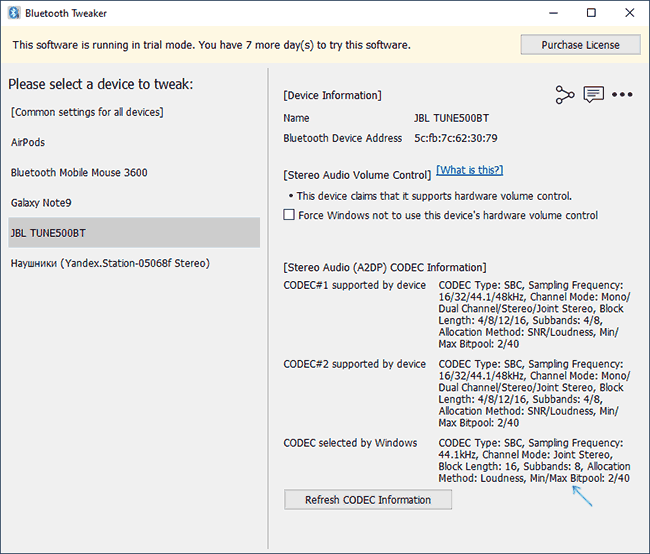Maximize the Bluetooth Tweaker window

pyautogui.click(x=591, y=13)
